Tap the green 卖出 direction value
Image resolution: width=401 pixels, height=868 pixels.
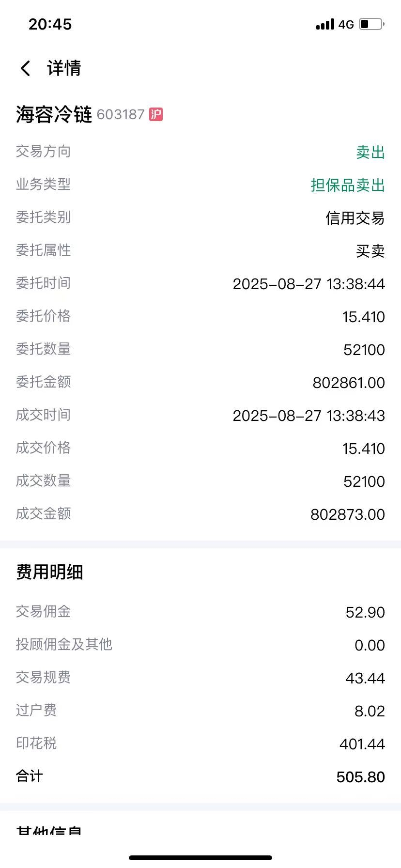click(370, 152)
